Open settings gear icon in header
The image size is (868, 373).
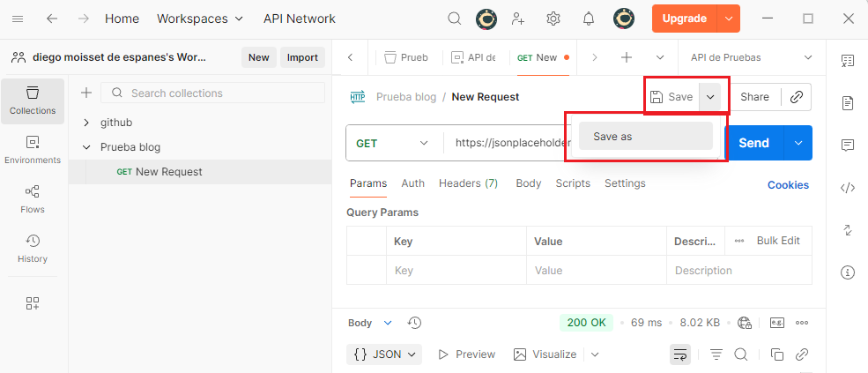(x=553, y=19)
